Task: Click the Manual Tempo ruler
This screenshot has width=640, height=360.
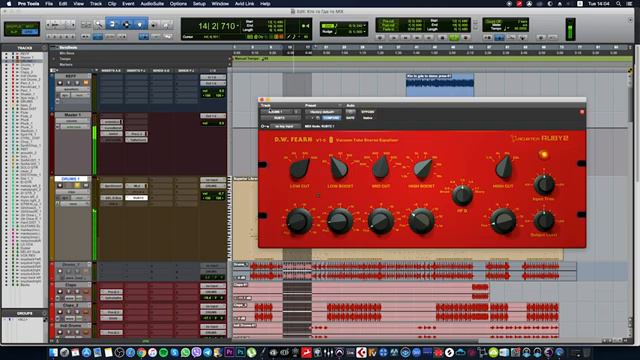Action: point(432,59)
